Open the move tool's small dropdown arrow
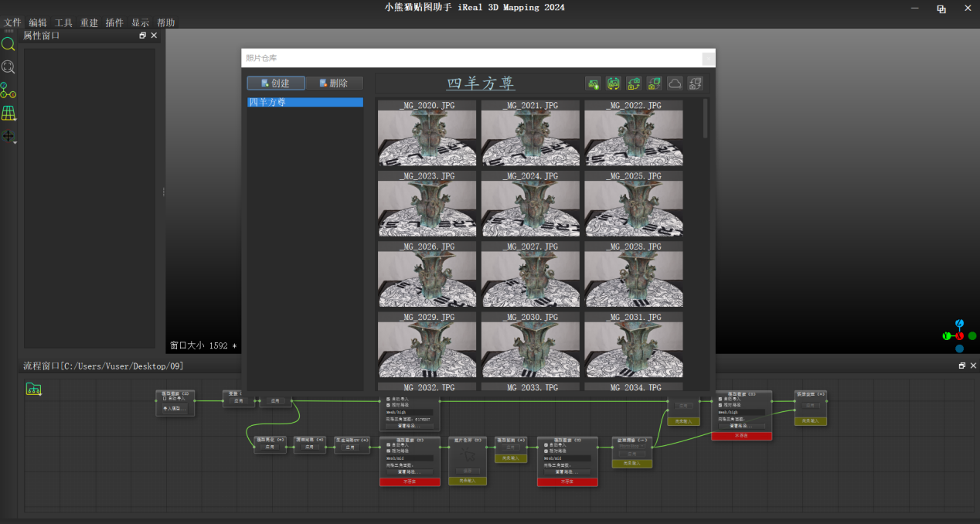 15,142
